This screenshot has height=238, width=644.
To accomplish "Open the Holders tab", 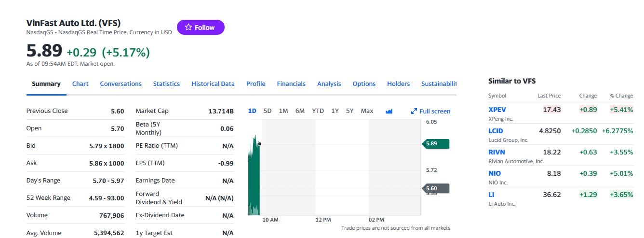I will pyautogui.click(x=399, y=84).
